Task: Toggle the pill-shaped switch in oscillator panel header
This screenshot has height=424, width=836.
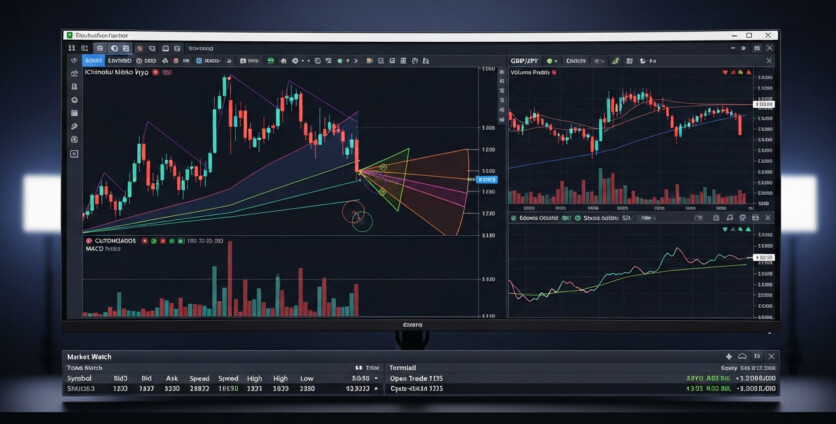Action: click(x=646, y=218)
